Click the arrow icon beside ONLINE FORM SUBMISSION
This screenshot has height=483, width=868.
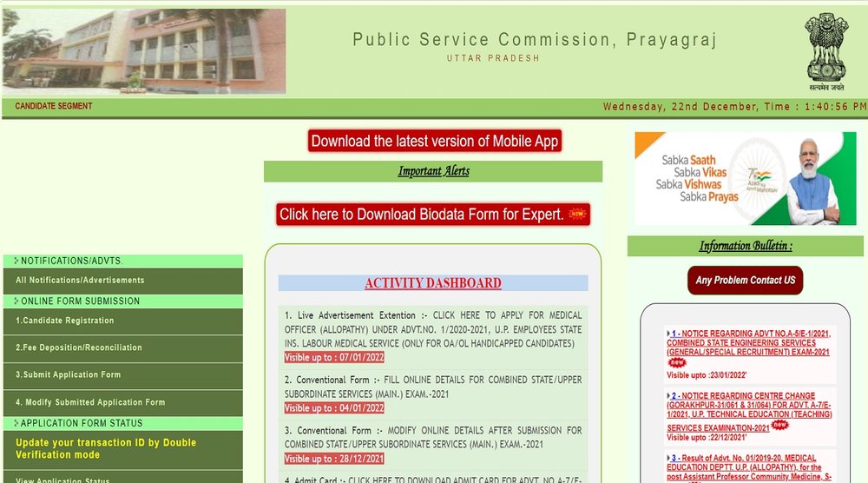(16, 301)
